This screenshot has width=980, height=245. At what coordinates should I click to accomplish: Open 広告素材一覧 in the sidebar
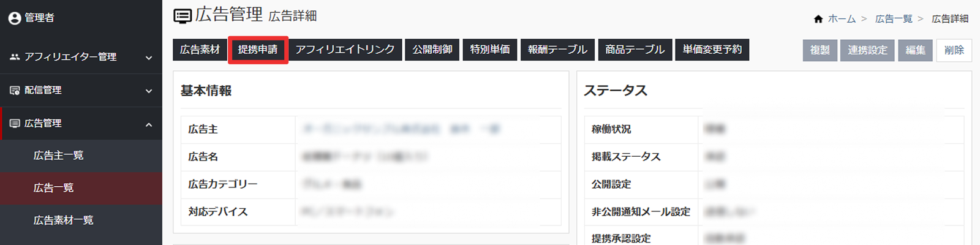click(81, 221)
